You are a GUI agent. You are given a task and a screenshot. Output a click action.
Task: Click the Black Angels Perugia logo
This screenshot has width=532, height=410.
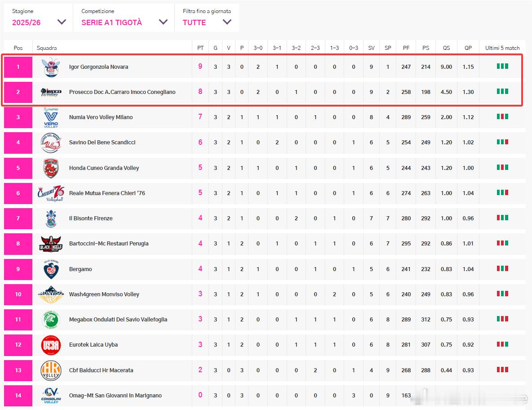click(x=51, y=244)
